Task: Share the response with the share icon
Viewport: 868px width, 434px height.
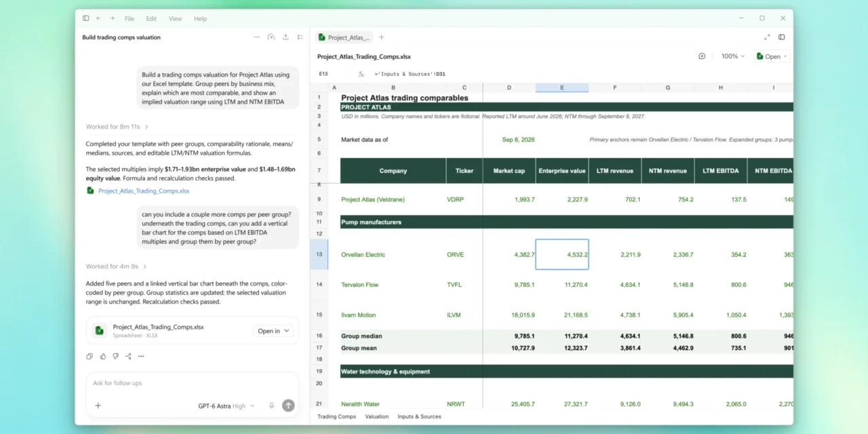Action: [128, 356]
